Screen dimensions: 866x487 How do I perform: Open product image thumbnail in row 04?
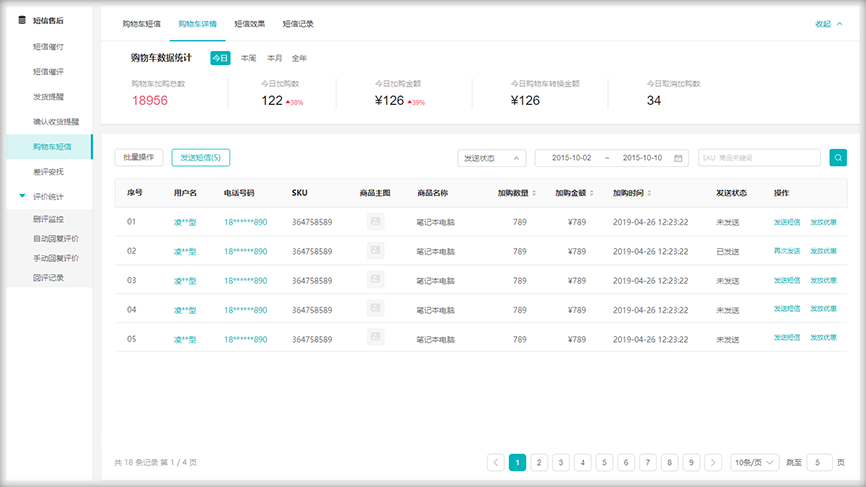(376, 308)
